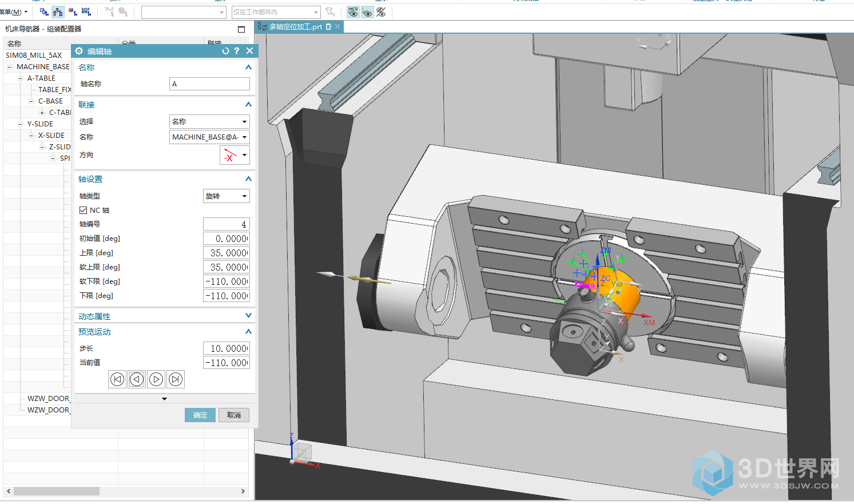
Task: Click the blue cube assembly toolbar icon
Action: tap(73, 12)
